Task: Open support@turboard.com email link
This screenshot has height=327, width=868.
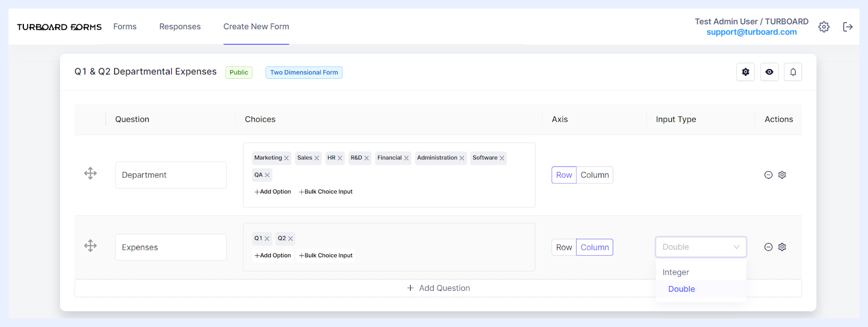Action: (752, 32)
